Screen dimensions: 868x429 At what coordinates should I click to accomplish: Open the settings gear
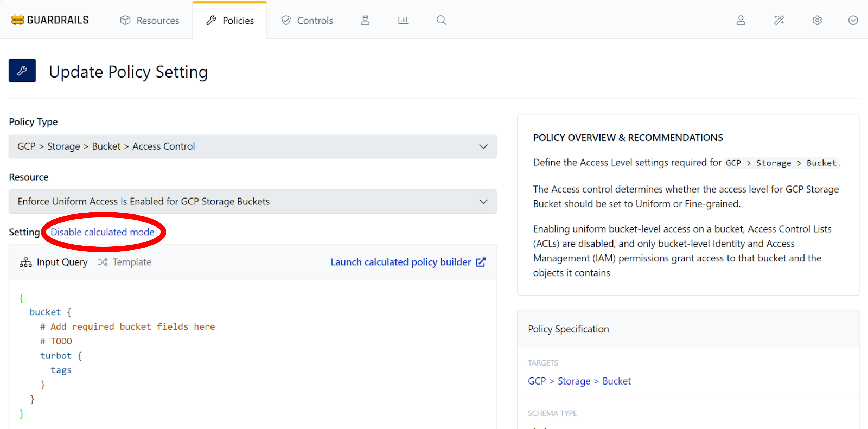pyautogui.click(x=817, y=20)
